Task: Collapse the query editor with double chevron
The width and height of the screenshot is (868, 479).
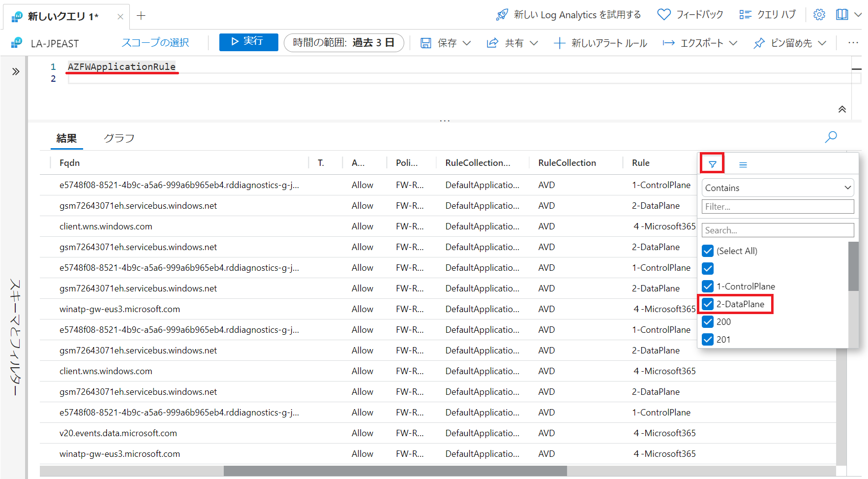Action: pyautogui.click(x=842, y=109)
